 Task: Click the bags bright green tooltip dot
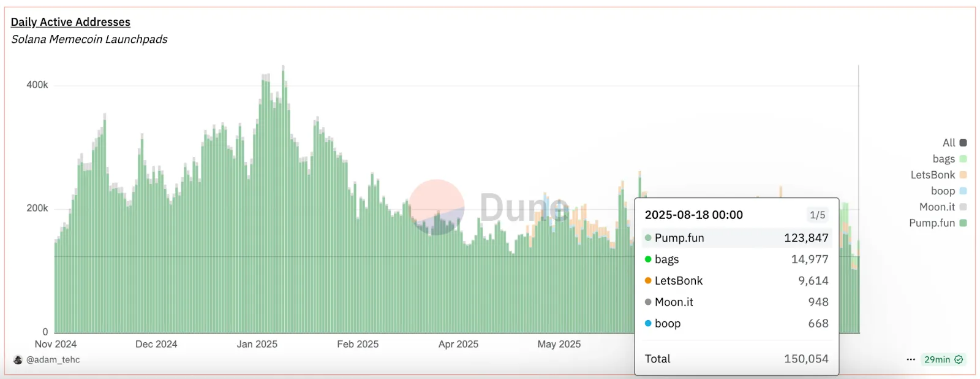648,259
